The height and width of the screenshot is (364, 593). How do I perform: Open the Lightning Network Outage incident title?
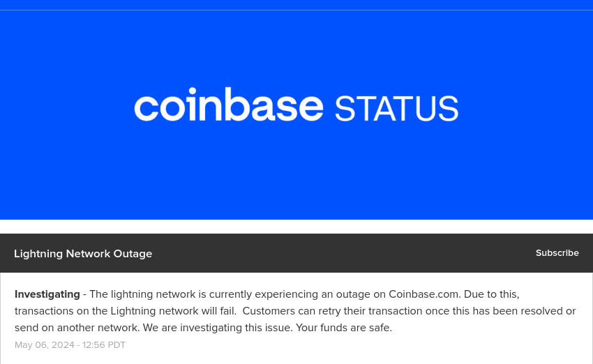tap(82, 254)
